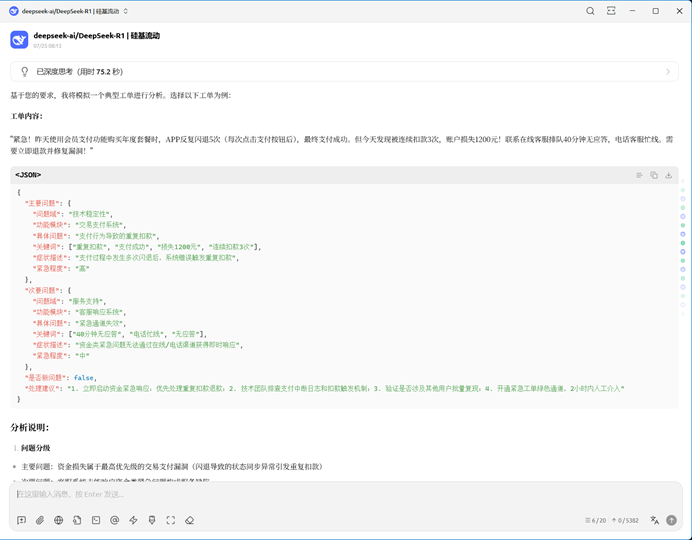The image size is (692, 540).
Task: Click the 工单内容: bold heading
Action: tap(26, 116)
